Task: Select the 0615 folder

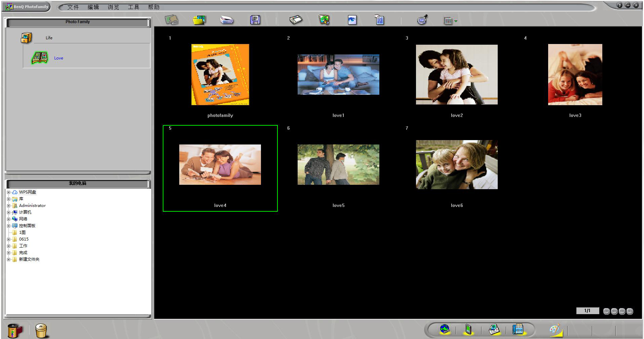Action: (24, 239)
